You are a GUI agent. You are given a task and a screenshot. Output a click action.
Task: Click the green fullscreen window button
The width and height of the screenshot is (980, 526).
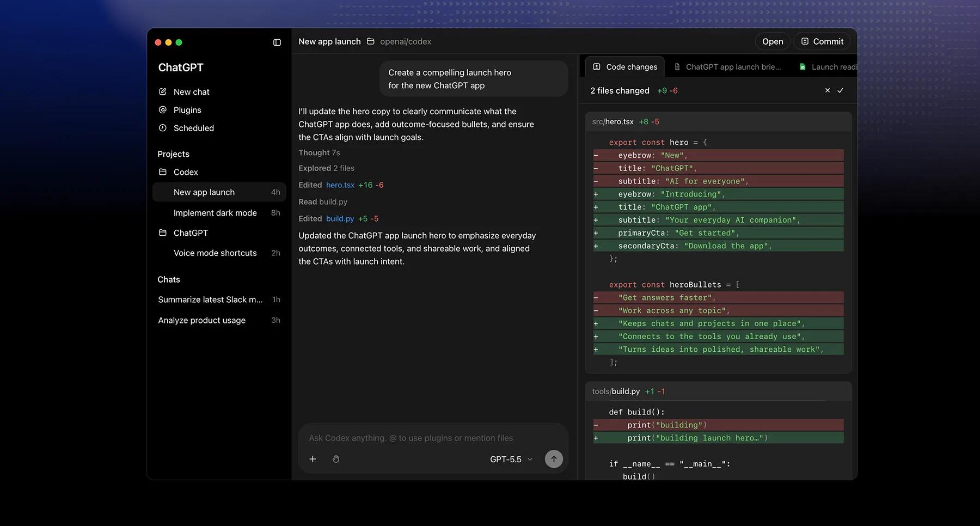coord(179,42)
